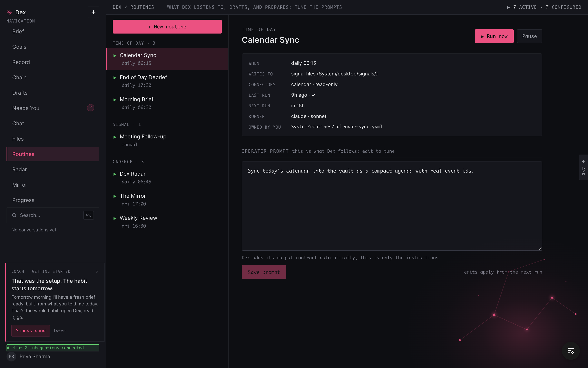This screenshot has height=368, width=588.
Task: Click the plus button beside Dex
Action: (x=93, y=12)
